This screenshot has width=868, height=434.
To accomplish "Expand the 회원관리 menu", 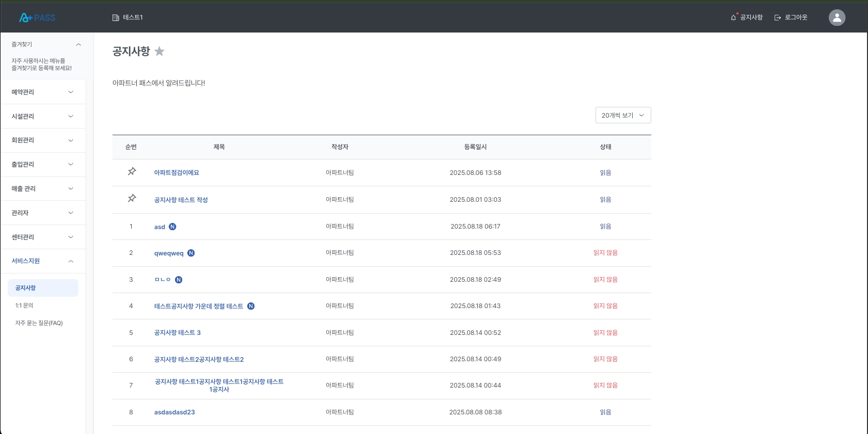I will click(43, 140).
